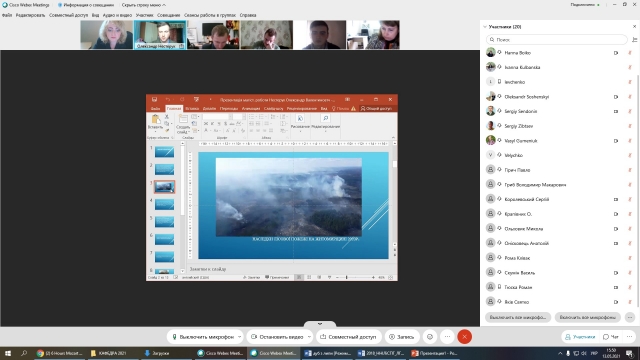Select the highlighted slide 3 thumbnail in PowerPoint
The width and height of the screenshot is (640, 360).
(164, 187)
